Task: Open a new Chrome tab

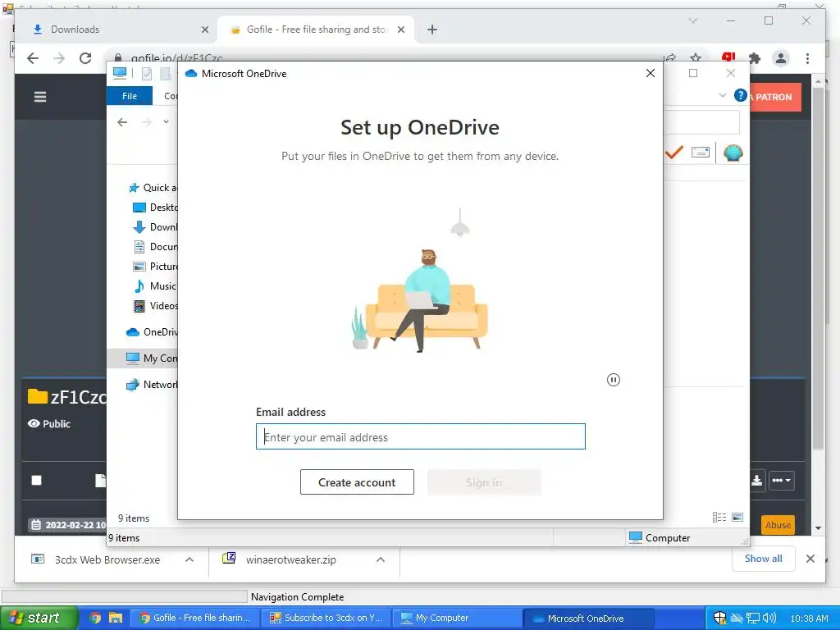Action: 432,30
